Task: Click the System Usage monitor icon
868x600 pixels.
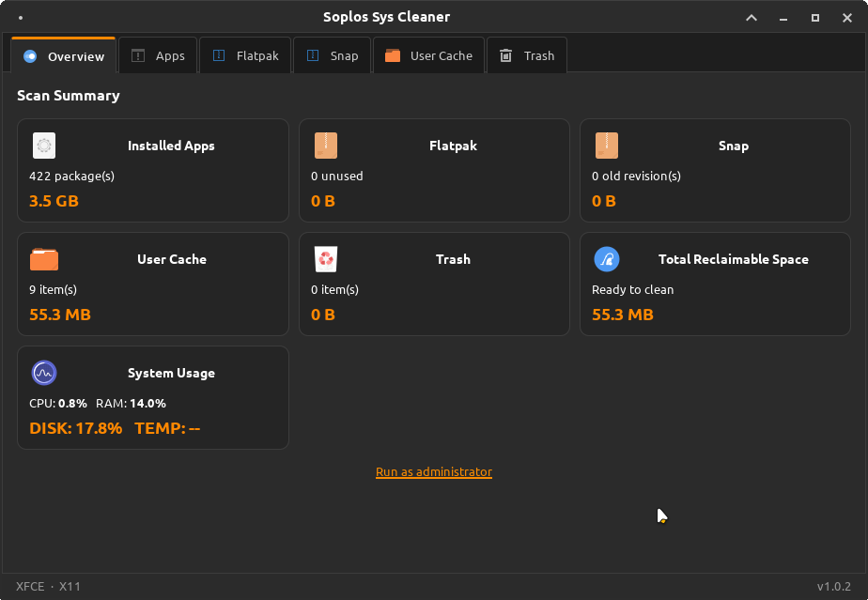Action: 44,373
